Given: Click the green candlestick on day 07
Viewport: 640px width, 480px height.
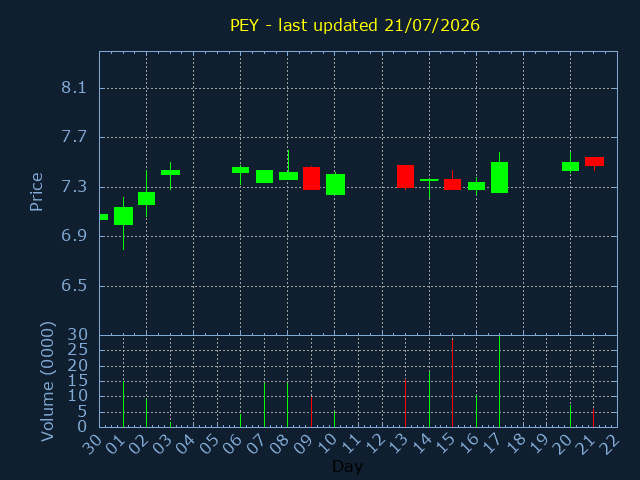Looking at the screenshot, I should [264, 176].
